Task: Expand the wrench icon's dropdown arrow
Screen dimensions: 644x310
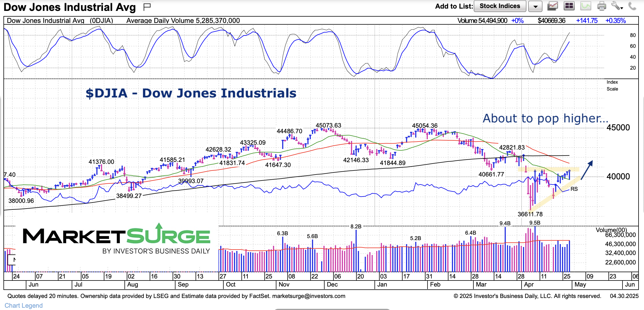Action: pyautogui.click(x=622, y=8)
